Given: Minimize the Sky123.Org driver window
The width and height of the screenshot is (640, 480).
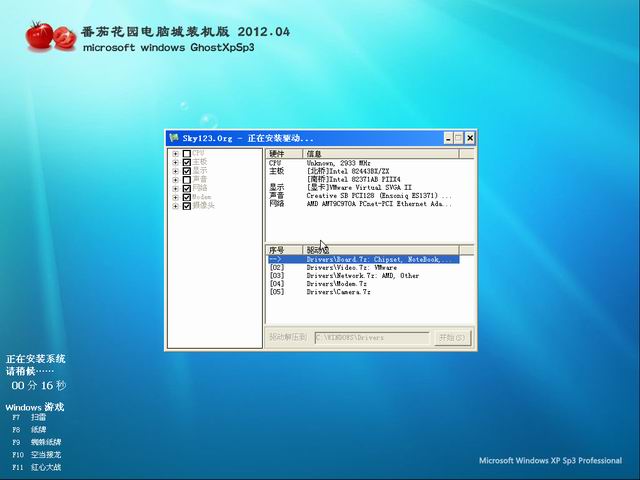Looking at the screenshot, I should (x=448, y=138).
